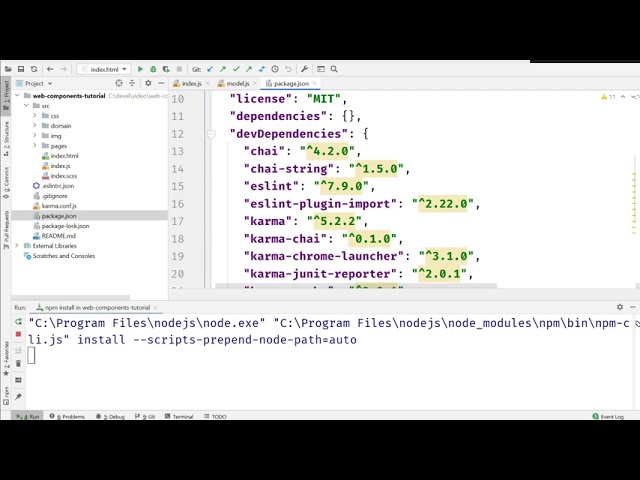This screenshot has width=640, height=480.
Task: Show Git history with the clock icon
Action: click(275, 69)
